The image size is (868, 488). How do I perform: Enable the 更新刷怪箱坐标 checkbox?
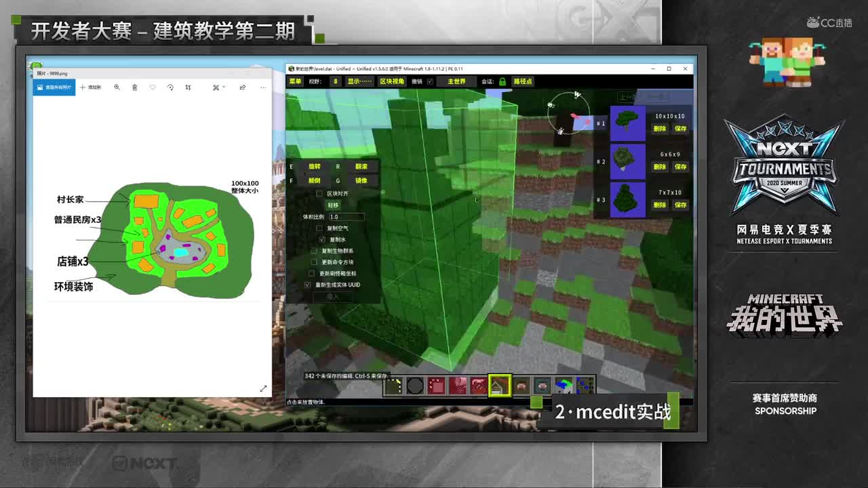coord(311,273)
